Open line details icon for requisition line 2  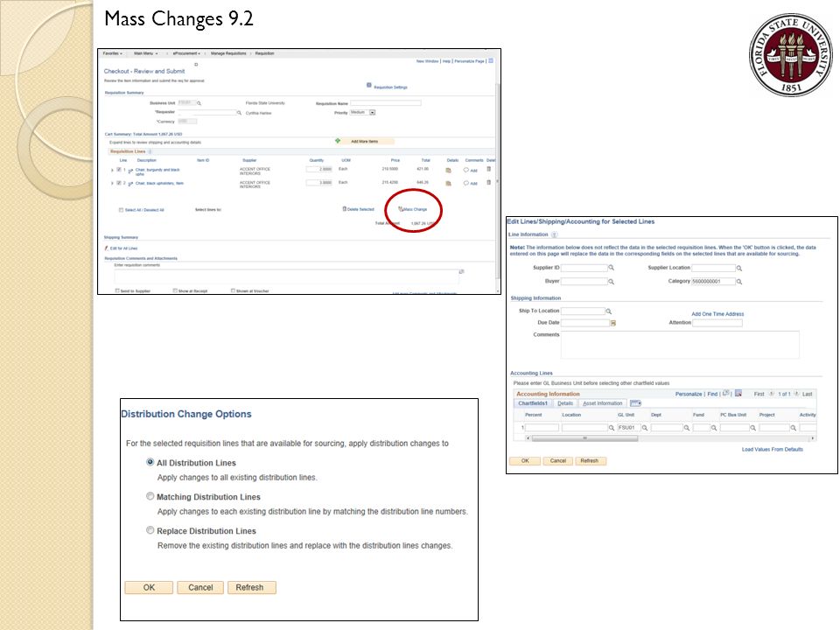tap(448, 184)
